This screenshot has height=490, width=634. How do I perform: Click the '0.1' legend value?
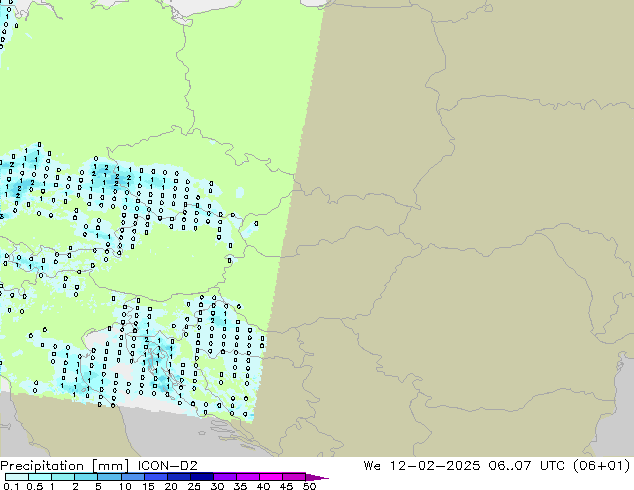(x=12, y=486)
